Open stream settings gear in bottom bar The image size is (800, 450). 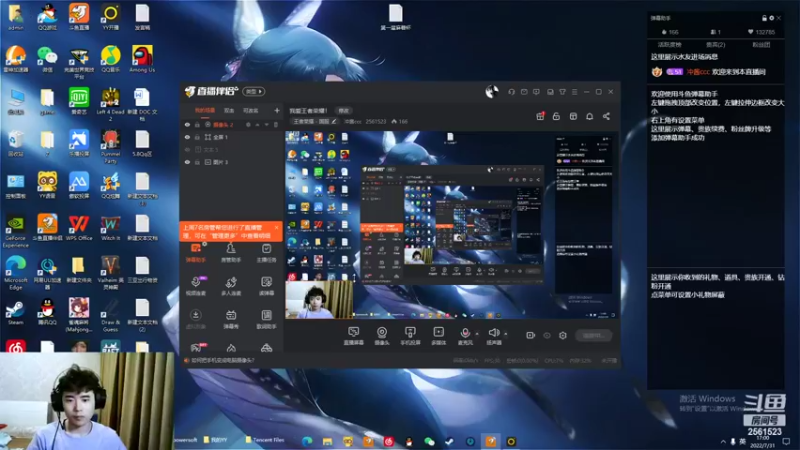[563, 335]
